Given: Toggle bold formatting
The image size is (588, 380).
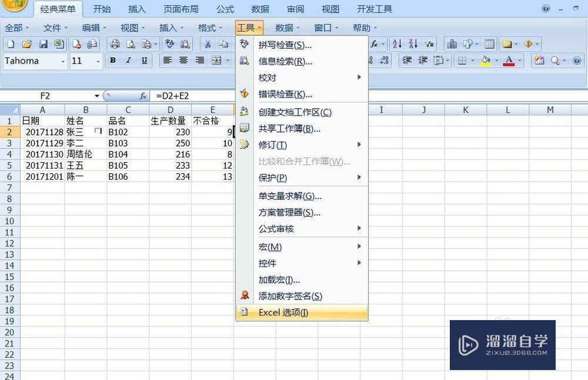Looking at the screenshot, I should pyautogui.click(x=112, y=60).
